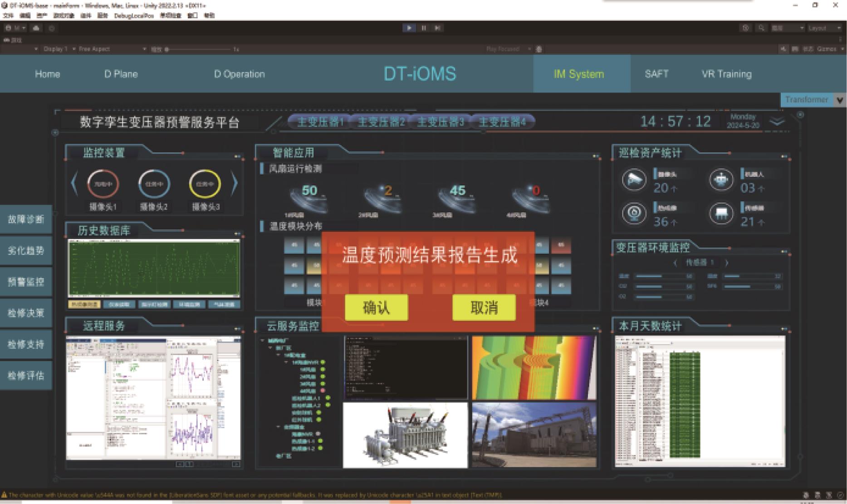Open the Layers dropdown beside Layout
Viewport: 847px width, 504px height.
(788, 28)
